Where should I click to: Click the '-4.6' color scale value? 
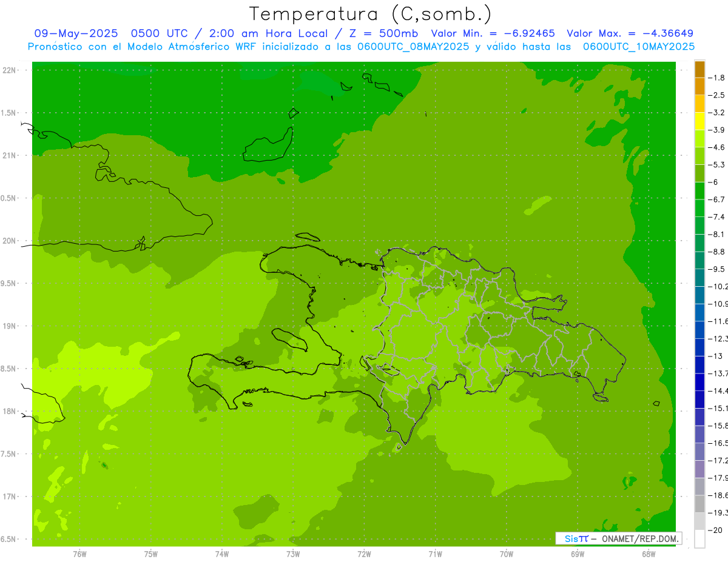[717, 147]
